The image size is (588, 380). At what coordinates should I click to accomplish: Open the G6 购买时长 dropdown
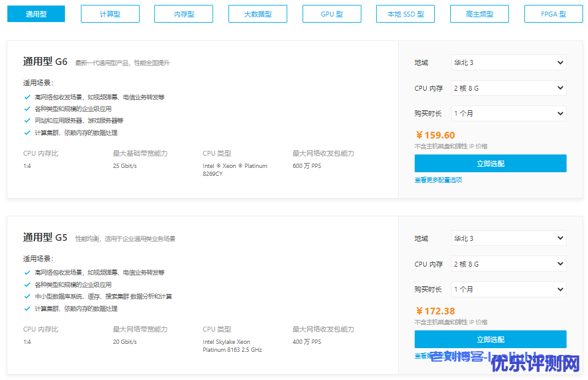[508, 113]
